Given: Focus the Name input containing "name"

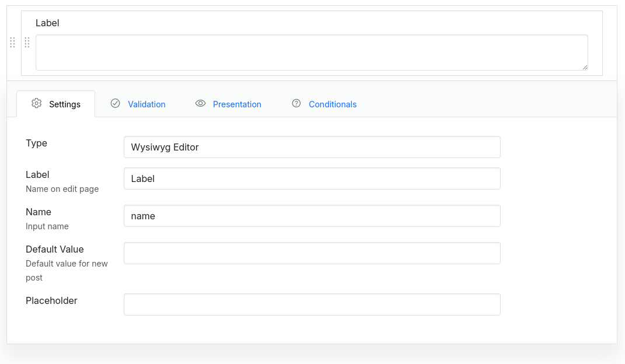Looking at the screenshot, I should pos(312,216).
